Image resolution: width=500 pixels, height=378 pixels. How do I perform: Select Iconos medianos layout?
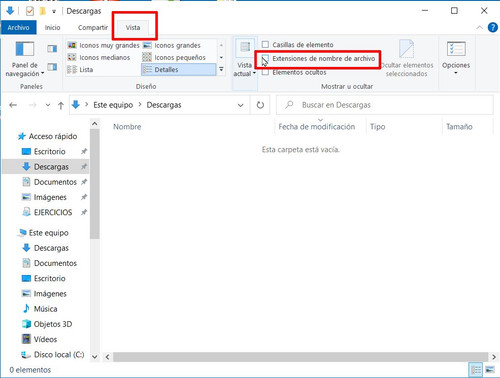click(99, 58)
